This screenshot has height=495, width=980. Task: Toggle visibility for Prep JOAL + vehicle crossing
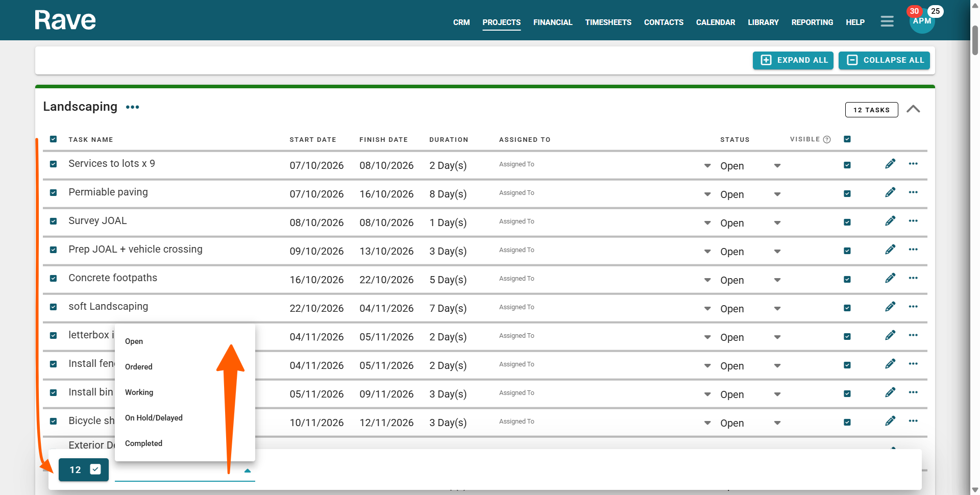[847, 251]
